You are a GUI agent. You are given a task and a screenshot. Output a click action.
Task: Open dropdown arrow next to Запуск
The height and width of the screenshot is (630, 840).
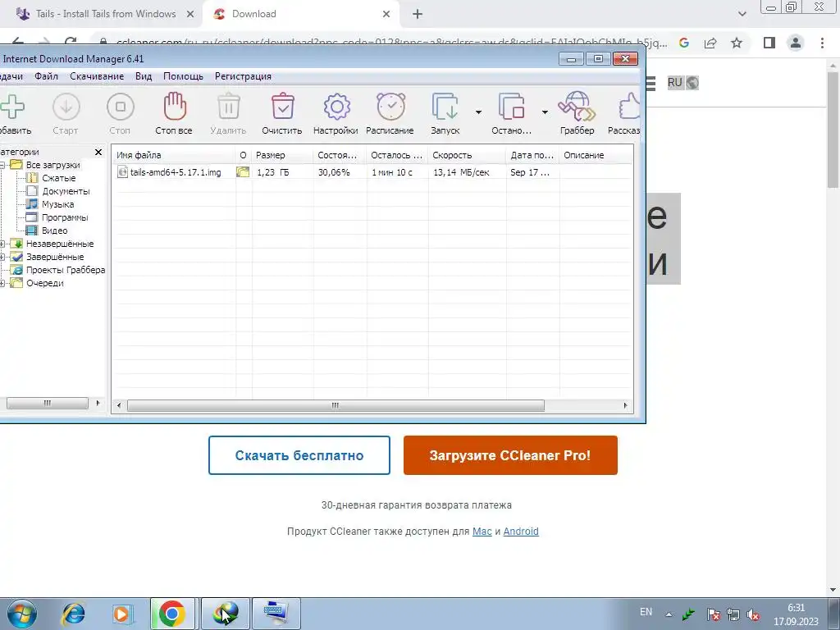[478, 112]
